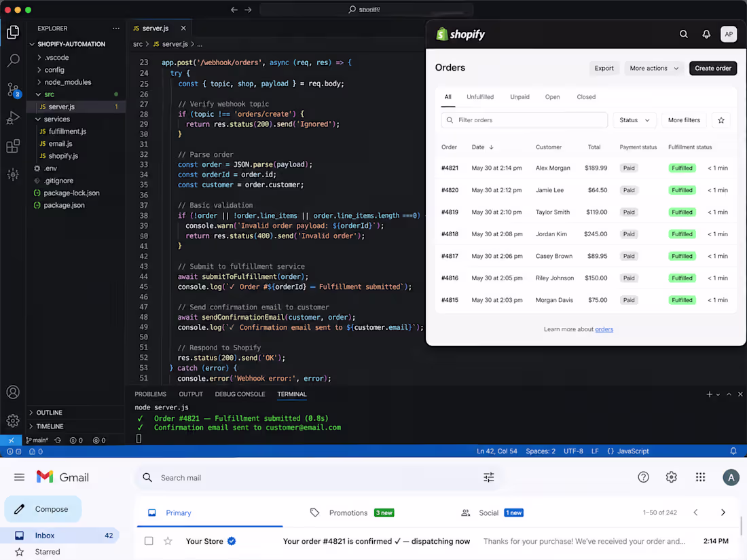Open Manage gear in VS Code activity bar

click(x=13, y=420)
